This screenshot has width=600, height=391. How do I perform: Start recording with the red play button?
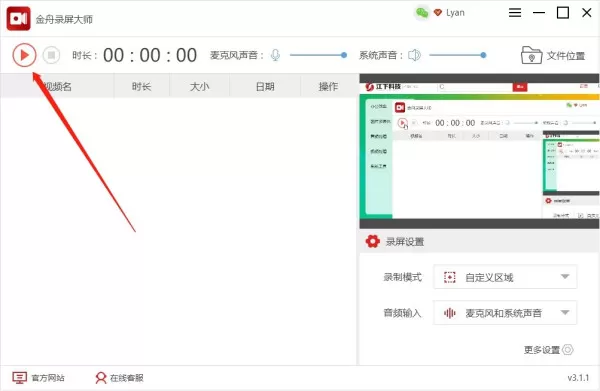(24, 55)
